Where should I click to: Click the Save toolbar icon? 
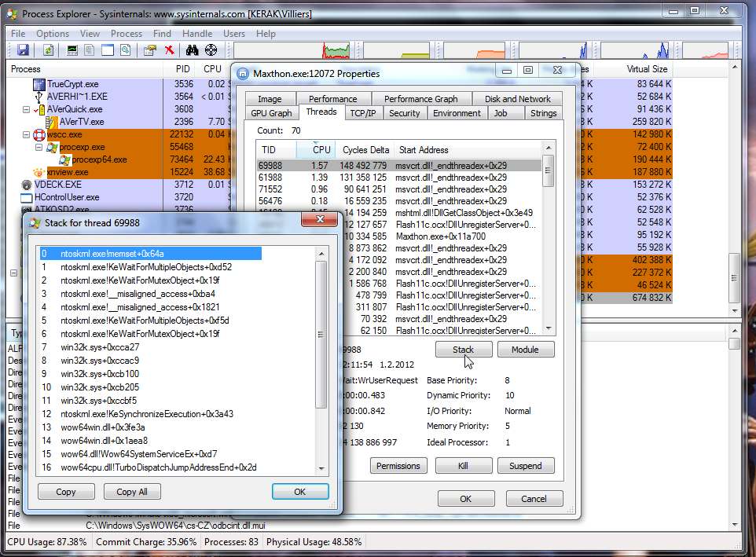(x=23, y=50)
